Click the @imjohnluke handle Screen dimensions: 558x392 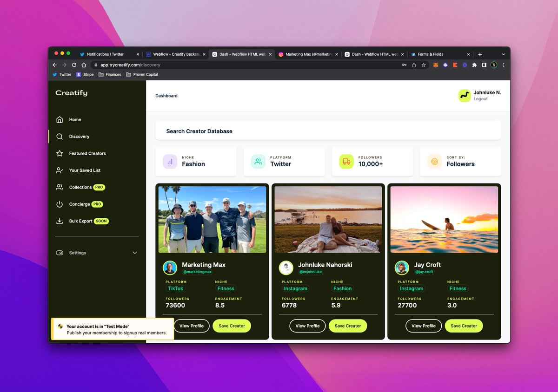[x=310, y=272]
